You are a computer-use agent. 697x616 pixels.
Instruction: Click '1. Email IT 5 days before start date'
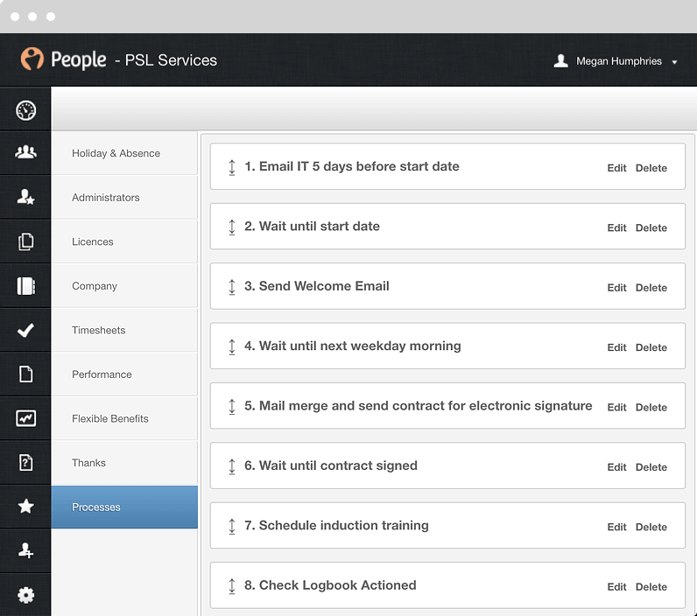352,166
